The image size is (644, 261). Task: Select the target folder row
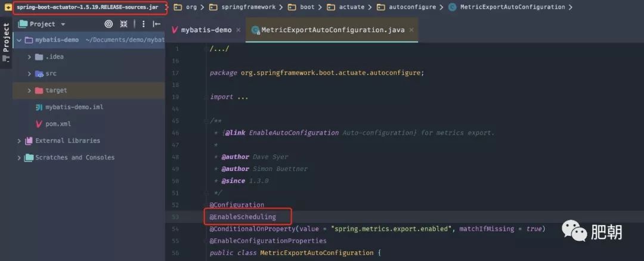click(x=89, y=91)
